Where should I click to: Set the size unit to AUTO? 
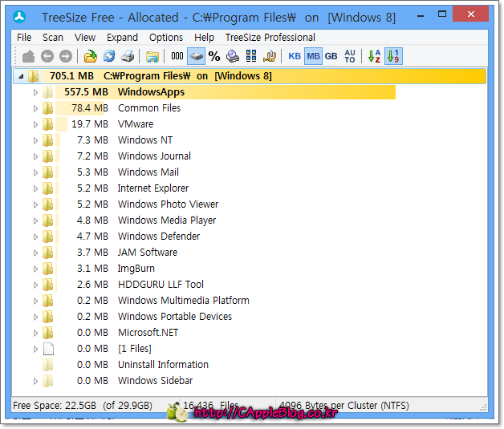coord(350,56)
